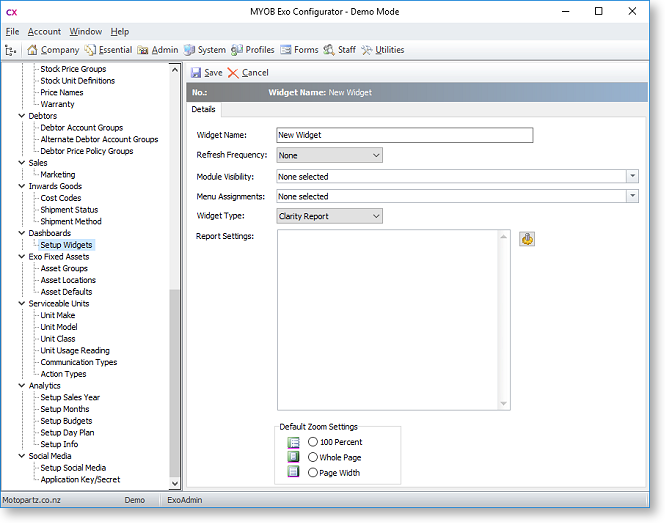The image size is (665, 523).
Task: Collapse the Debtors tree node
Action: 22,116
